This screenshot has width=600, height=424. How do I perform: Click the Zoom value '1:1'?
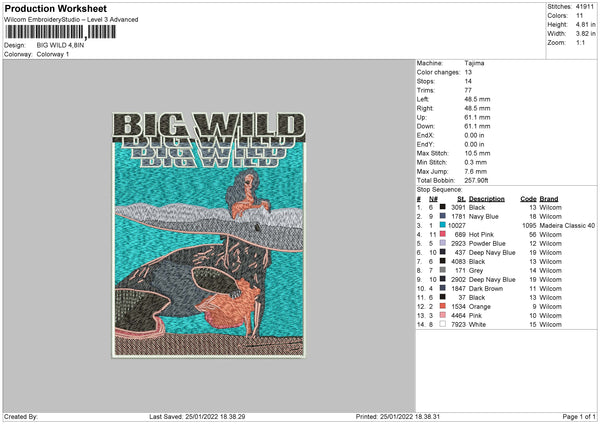[580, 42]
